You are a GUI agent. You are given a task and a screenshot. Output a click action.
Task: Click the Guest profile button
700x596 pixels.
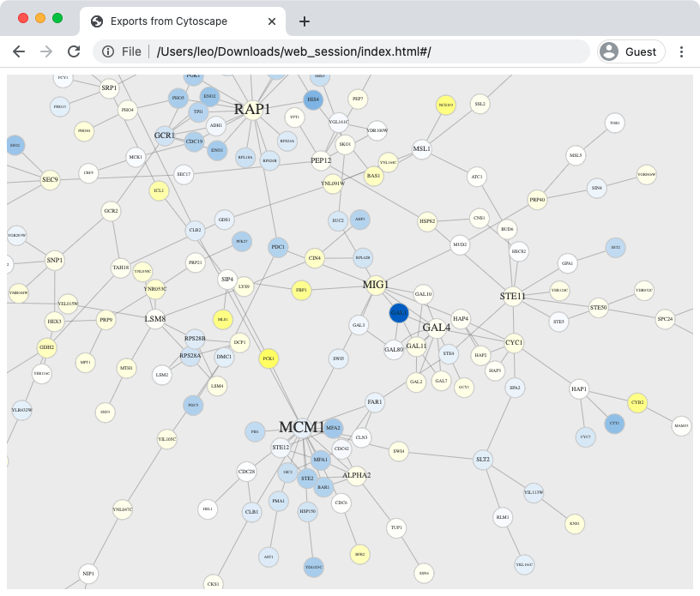(631, 51)
